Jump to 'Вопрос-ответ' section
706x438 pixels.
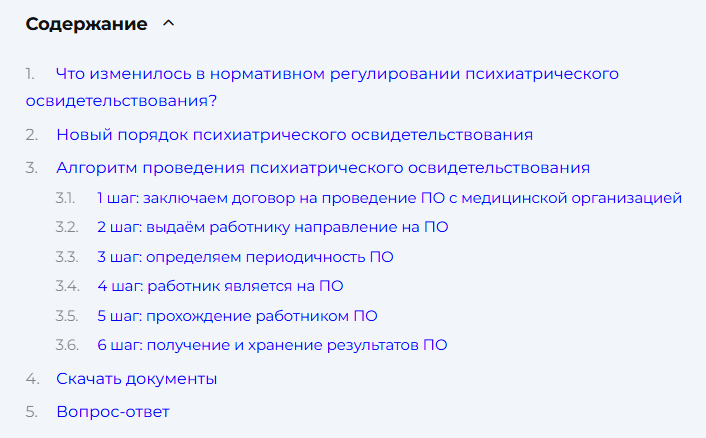113,411
